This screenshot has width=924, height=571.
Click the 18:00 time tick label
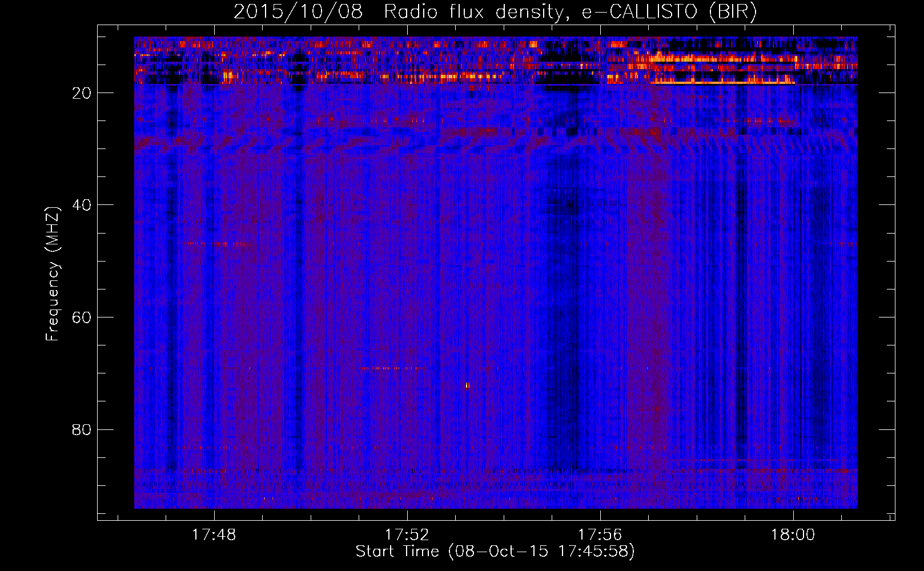(x=793, y=535)
